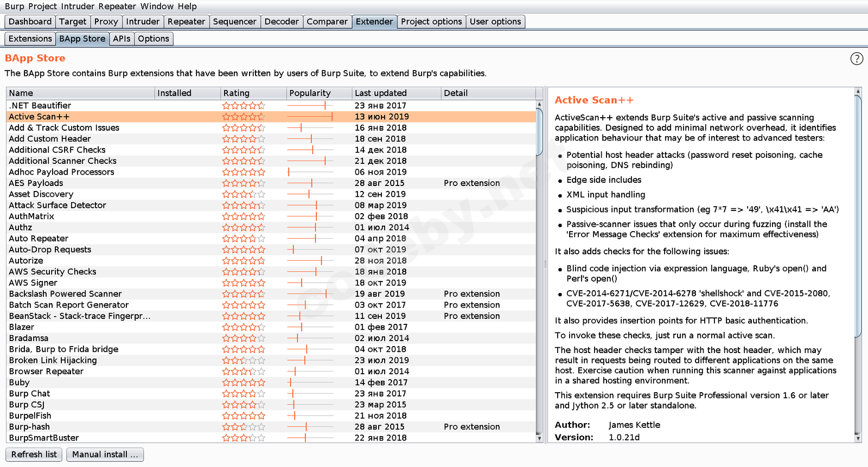Select Adhoc Payload Processors
The image size is (868, 467).
click(271, 172)
